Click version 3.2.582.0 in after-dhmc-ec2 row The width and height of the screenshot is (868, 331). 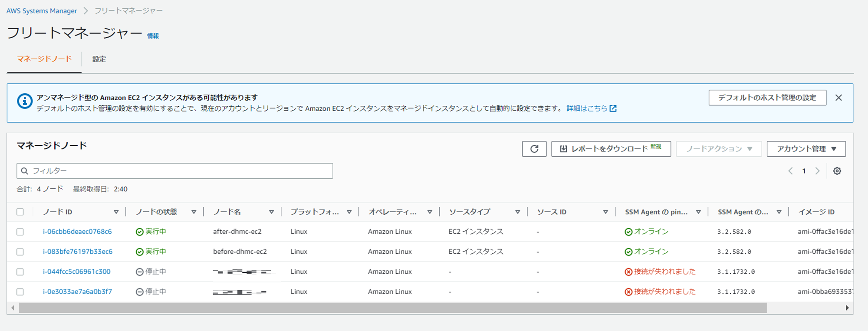click(734, 232)
